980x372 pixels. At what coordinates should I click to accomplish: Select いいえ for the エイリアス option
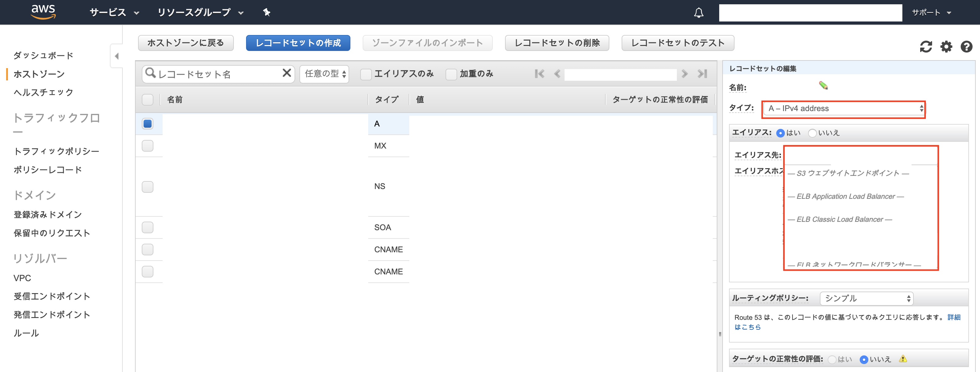point(812,133)
